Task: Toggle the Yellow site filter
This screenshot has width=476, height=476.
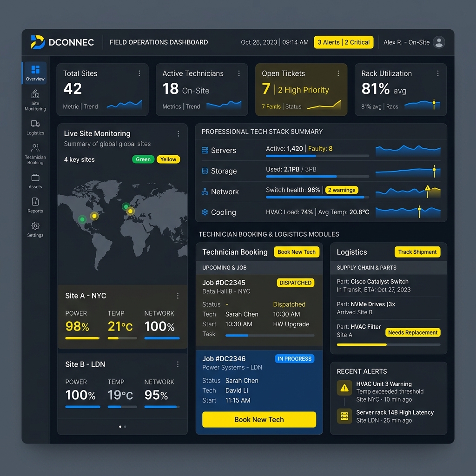Action: tap(168, 159)
